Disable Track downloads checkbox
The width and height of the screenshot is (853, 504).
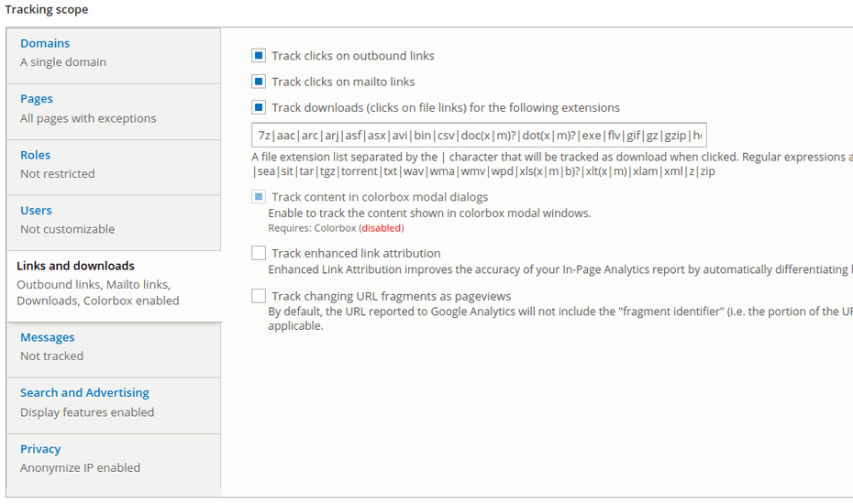(259, 107)
